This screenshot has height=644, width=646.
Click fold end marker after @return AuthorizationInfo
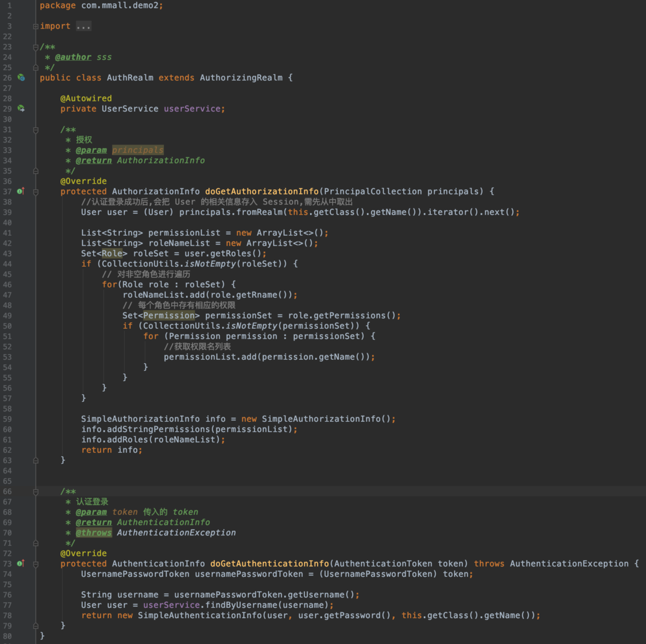(36, 171)
